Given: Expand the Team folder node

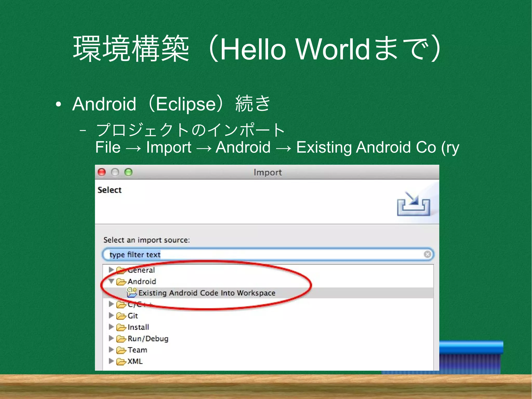Looking at the screenshot, I should [111, 350].
